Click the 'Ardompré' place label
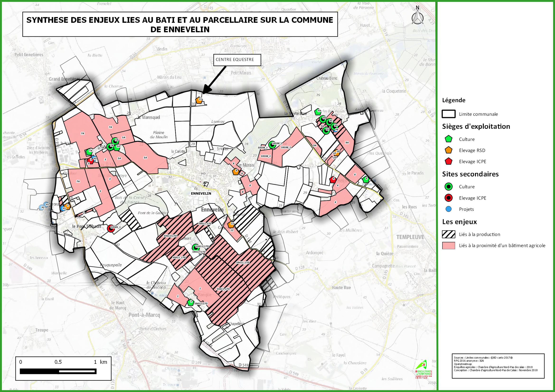555x392 pixels. click(x=314, y=253)
